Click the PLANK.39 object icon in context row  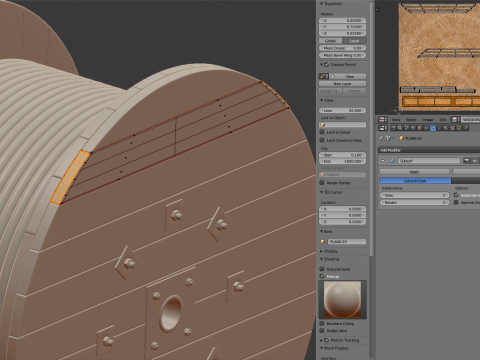401,138
